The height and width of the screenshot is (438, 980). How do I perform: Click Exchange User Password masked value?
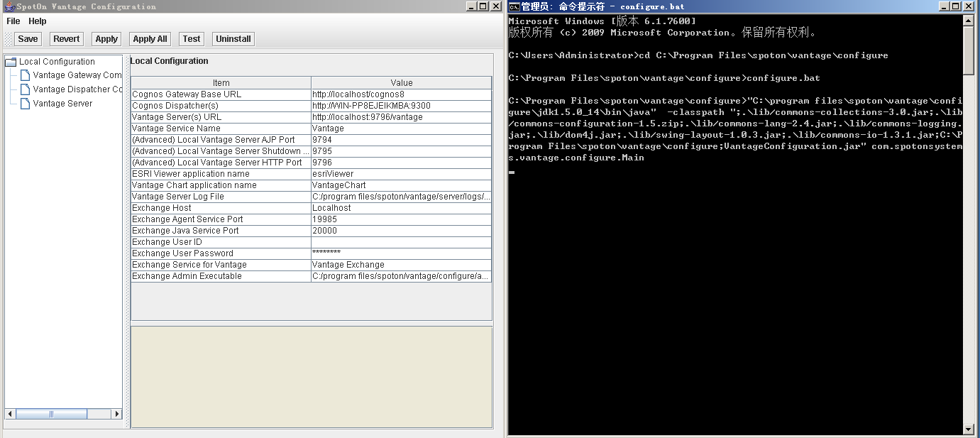tap(402, 253)
